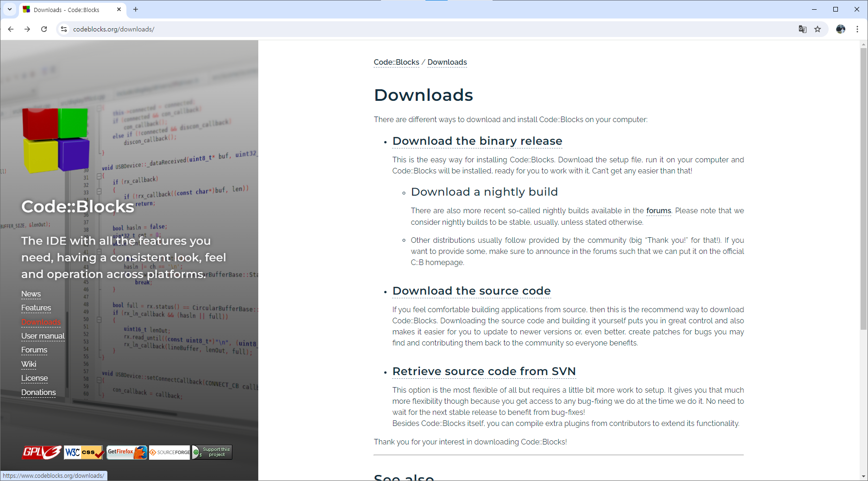Open the Wiki sidebar link
868x481 pixels.
tap(29, 364)
